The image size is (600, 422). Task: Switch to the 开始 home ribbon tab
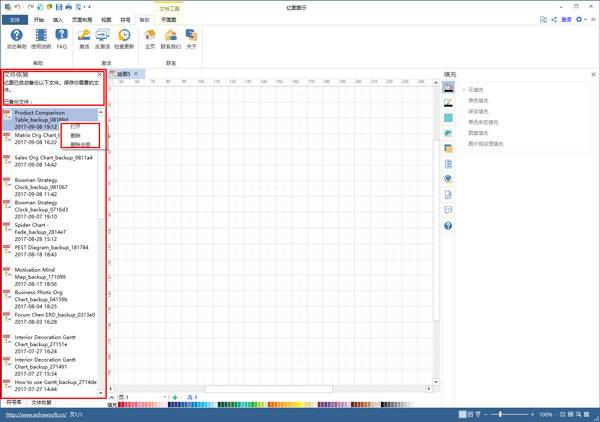[39, 20]
